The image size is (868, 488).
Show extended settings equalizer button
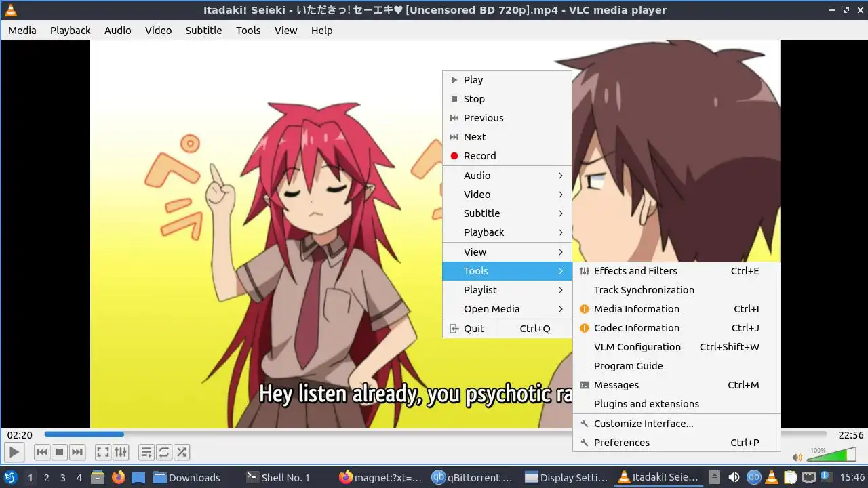121,452
